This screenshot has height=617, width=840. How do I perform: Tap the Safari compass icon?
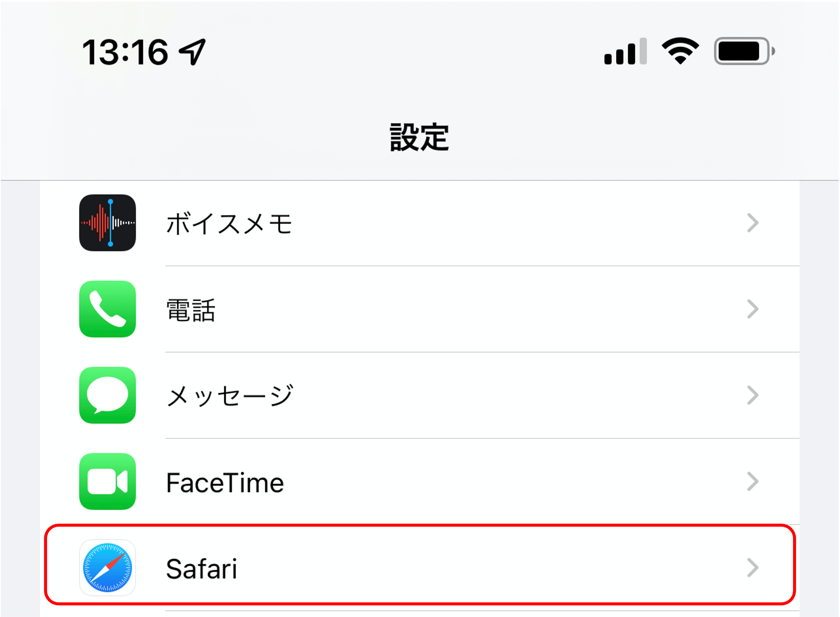(108, 568)
